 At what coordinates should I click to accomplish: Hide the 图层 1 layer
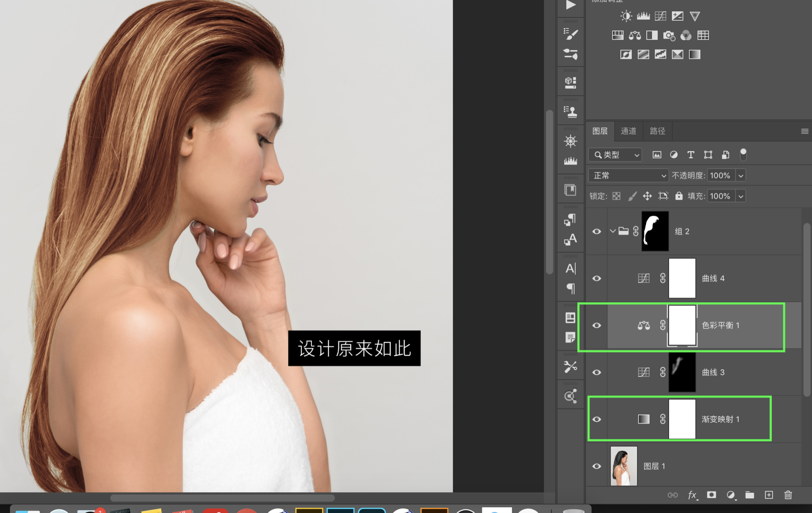(x=596, y=466)
